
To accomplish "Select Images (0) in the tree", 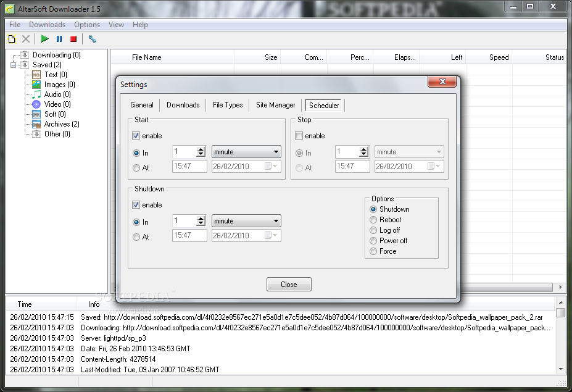I will (x=59, y=85).
